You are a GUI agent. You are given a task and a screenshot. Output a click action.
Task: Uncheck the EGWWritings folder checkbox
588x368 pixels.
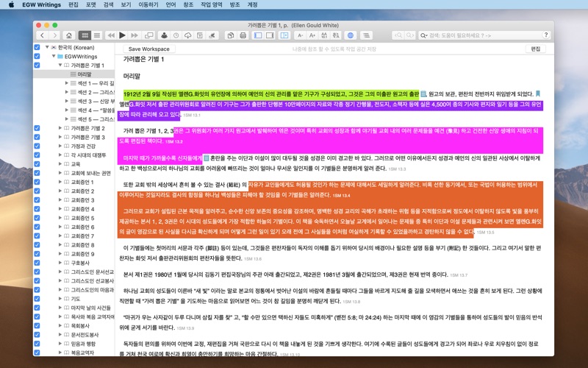pyautogui.click(x=37, y=57)
